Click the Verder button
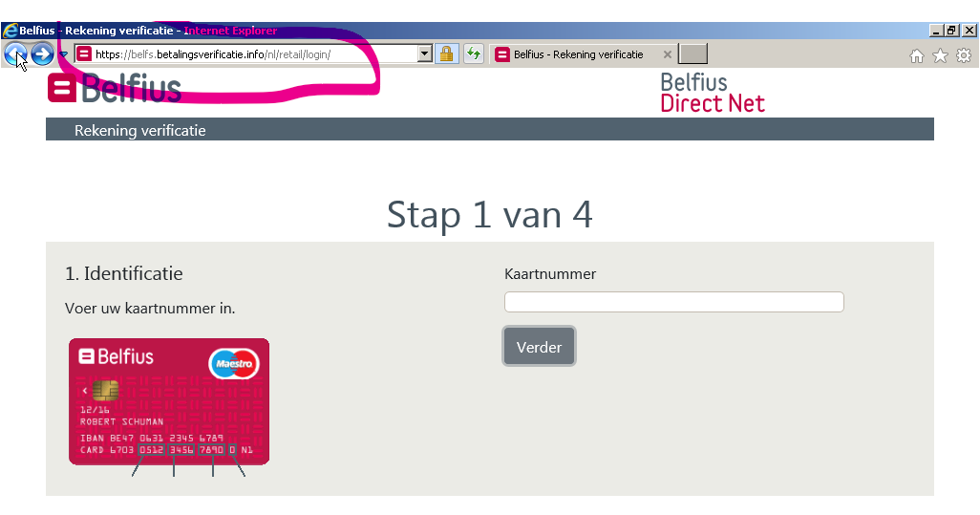Screen dimensions: 980x515 click(x=539, y=346)
